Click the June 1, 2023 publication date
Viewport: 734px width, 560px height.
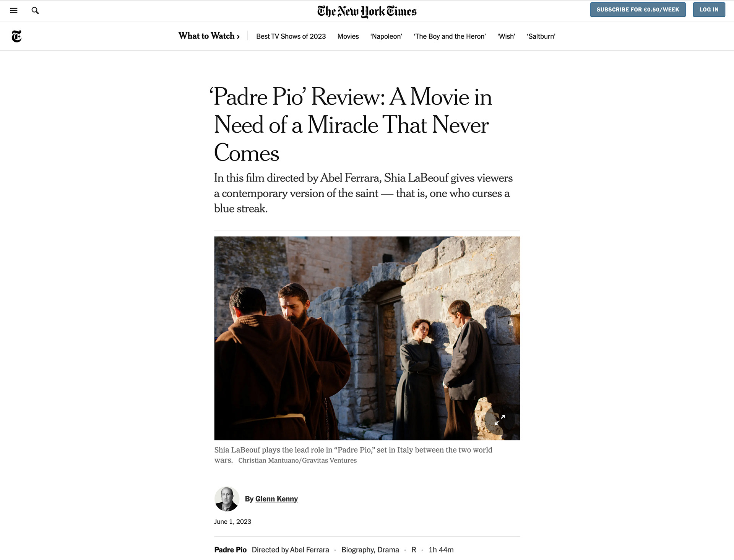pos(232,521)
